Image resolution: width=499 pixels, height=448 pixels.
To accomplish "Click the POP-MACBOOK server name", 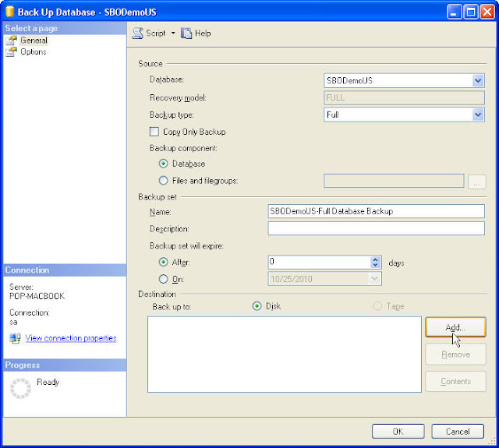I will click(37, 296).
